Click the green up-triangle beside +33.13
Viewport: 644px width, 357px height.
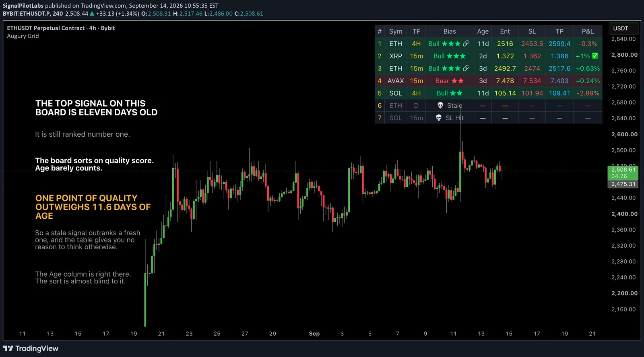click(92, 14)
